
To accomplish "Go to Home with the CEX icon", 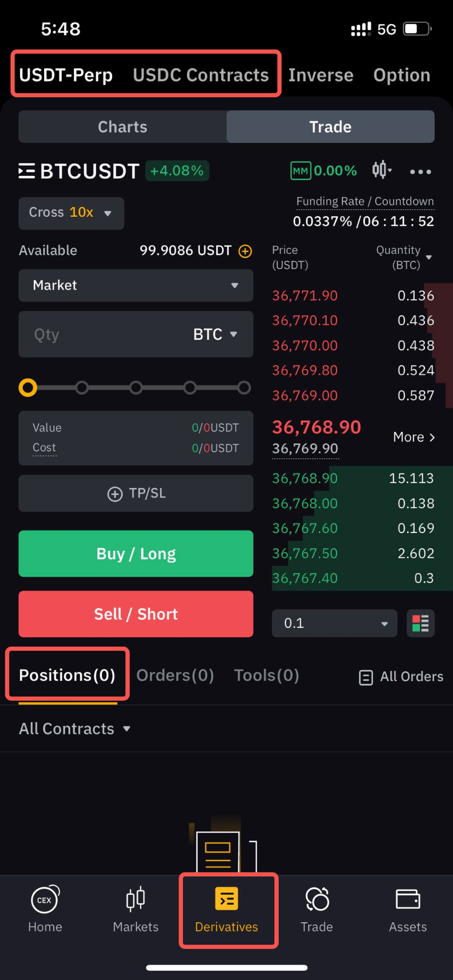I will click(45, 899).
